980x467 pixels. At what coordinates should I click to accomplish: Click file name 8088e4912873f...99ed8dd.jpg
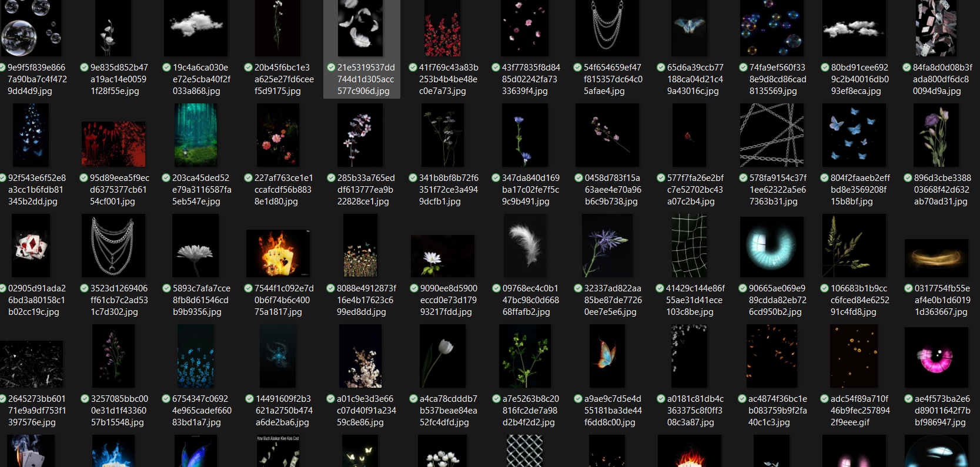tap(366, 300)
